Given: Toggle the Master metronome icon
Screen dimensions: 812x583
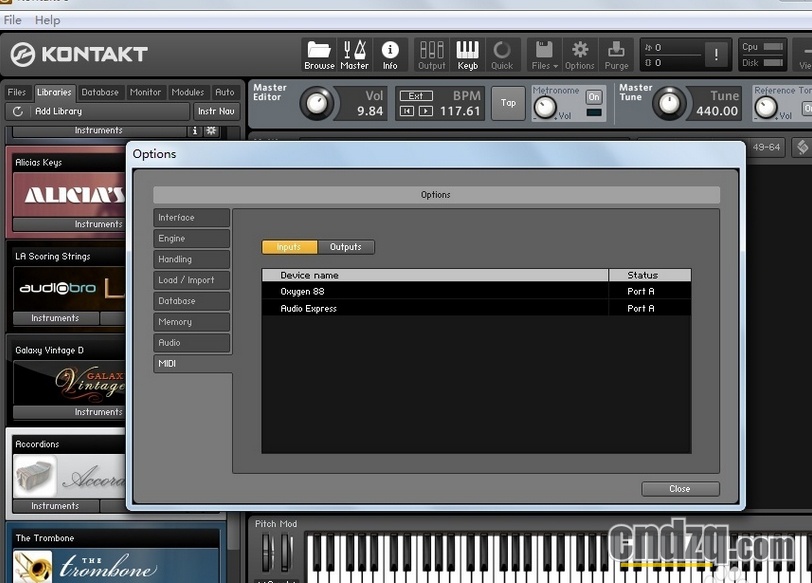Looking at the screenshot, I should point(355,54).
